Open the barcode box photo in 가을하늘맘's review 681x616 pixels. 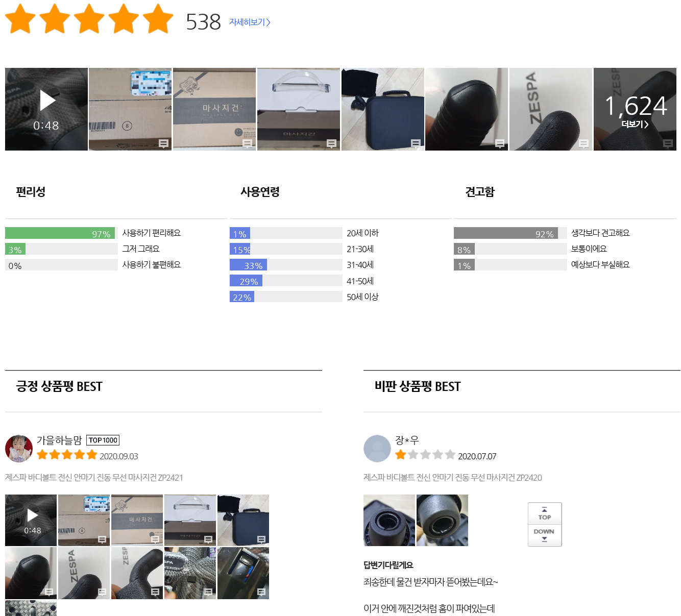(x=84, y=520)
